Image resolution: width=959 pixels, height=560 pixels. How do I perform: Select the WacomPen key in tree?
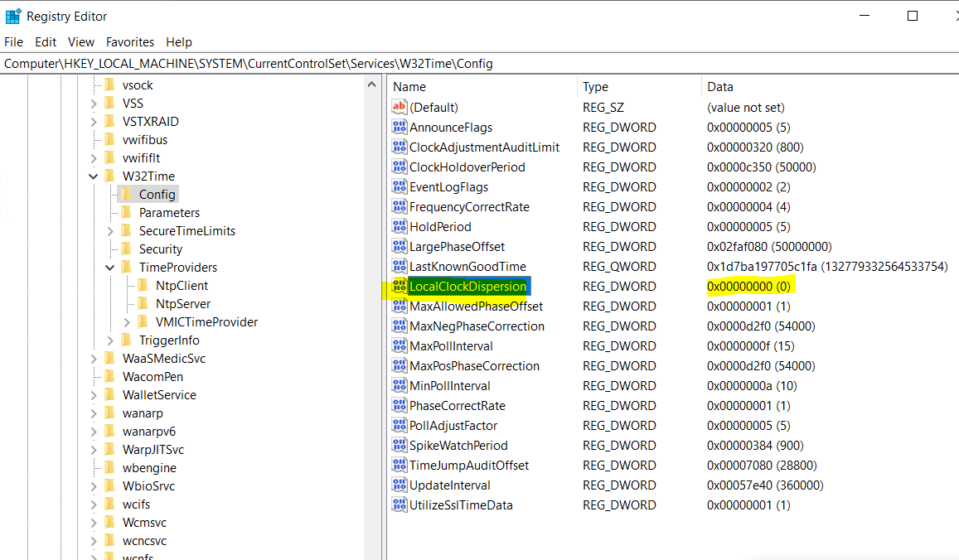(x=153, y=377)
